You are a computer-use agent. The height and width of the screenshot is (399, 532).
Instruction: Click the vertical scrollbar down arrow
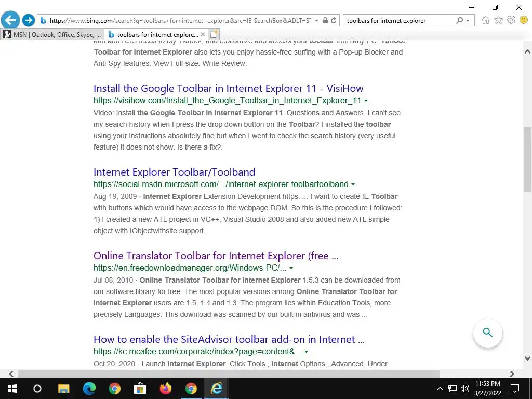pyautogui.click(x=528, y=358)
